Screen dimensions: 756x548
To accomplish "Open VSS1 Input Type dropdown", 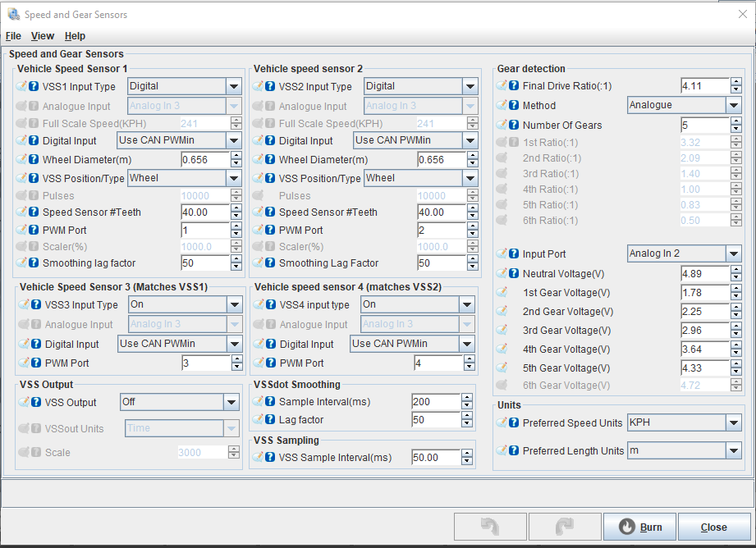I will (x=233, y=86).
